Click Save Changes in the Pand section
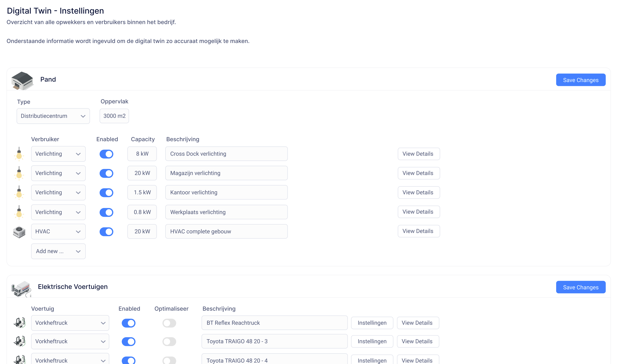 pos(580,80)
